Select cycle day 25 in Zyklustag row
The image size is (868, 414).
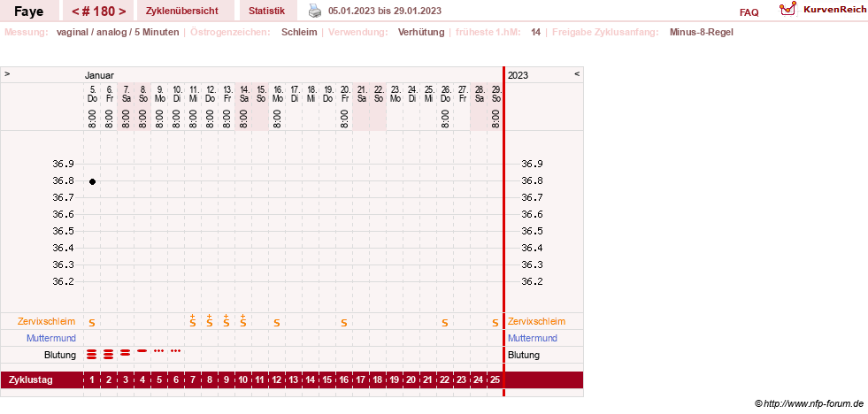495,380
